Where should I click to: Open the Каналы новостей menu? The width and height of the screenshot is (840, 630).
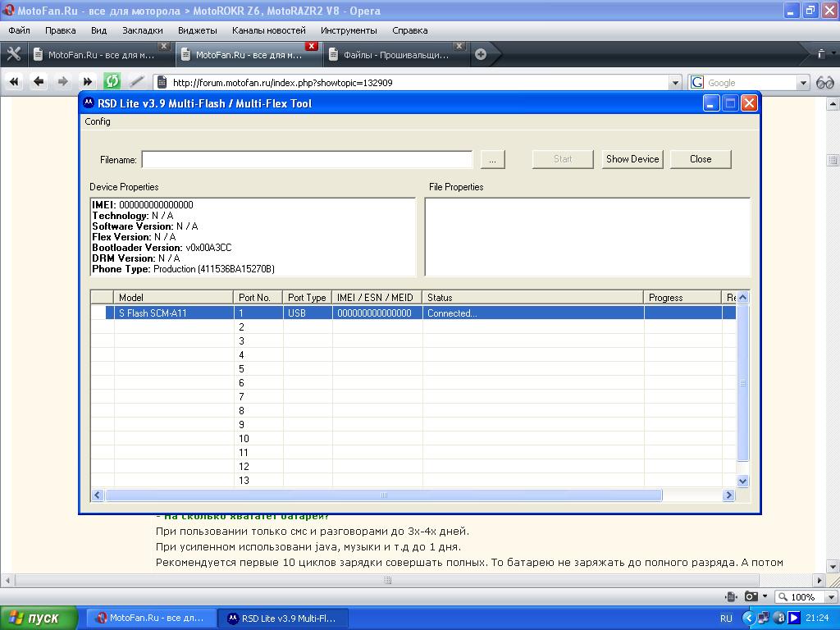pos(269,30)
